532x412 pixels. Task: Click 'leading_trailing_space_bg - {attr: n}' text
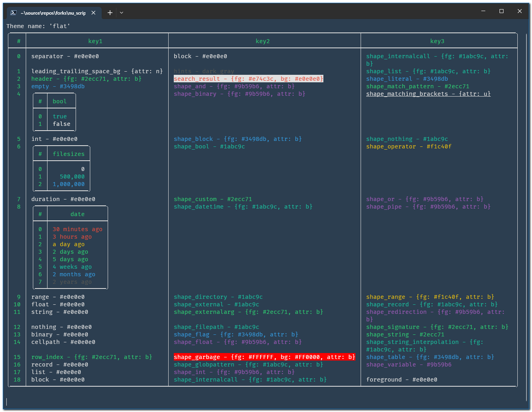(x=97, y=71)
